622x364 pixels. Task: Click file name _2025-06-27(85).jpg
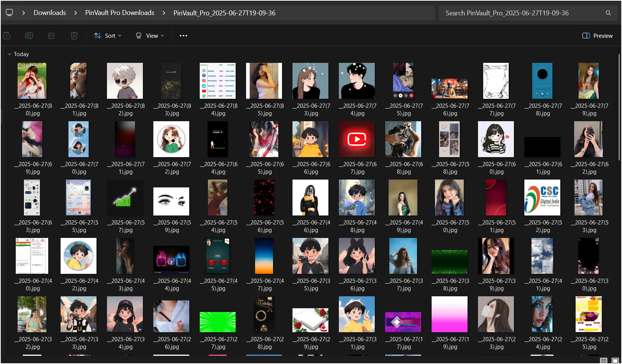pos(265,110)
